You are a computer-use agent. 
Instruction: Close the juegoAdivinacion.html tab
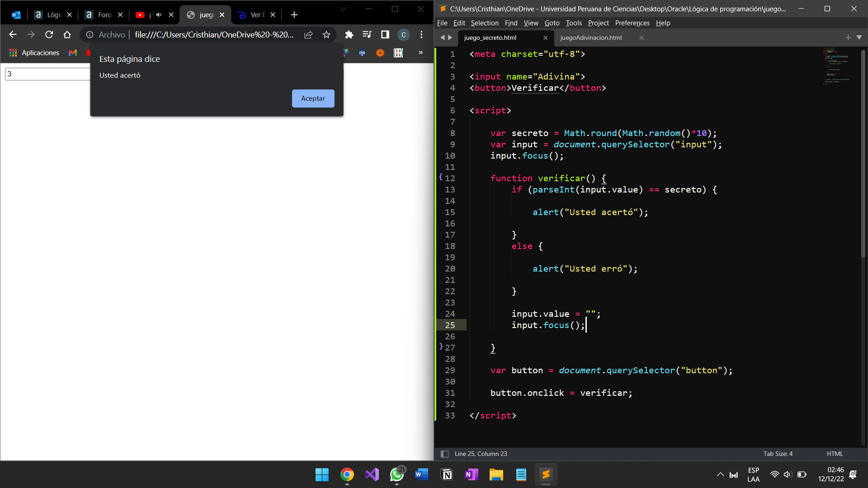[x=641, y=38]
